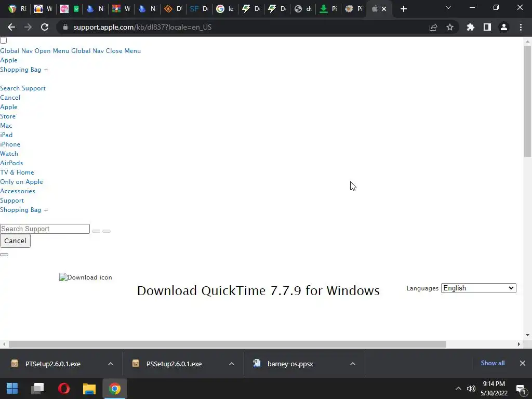This screenshot has height=399, width=532.
Task: Switch to the headphones icon 'W' tab
Action: tap(44, 9)
